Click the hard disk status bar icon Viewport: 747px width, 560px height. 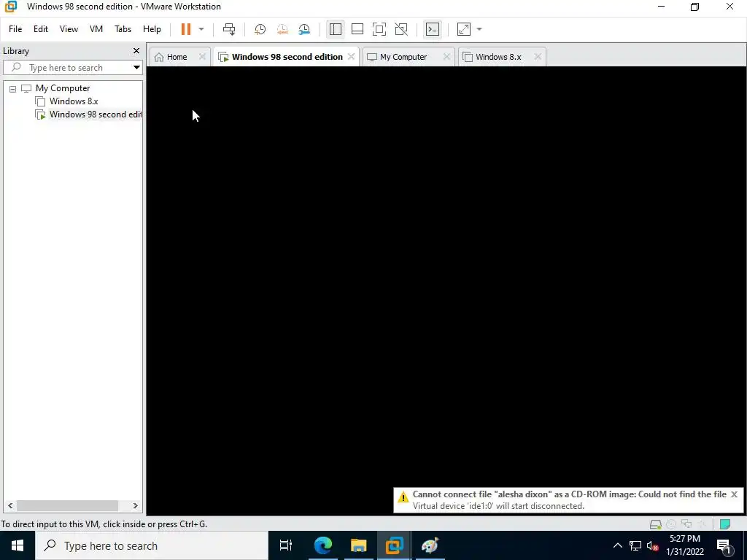tap(656, 524)
